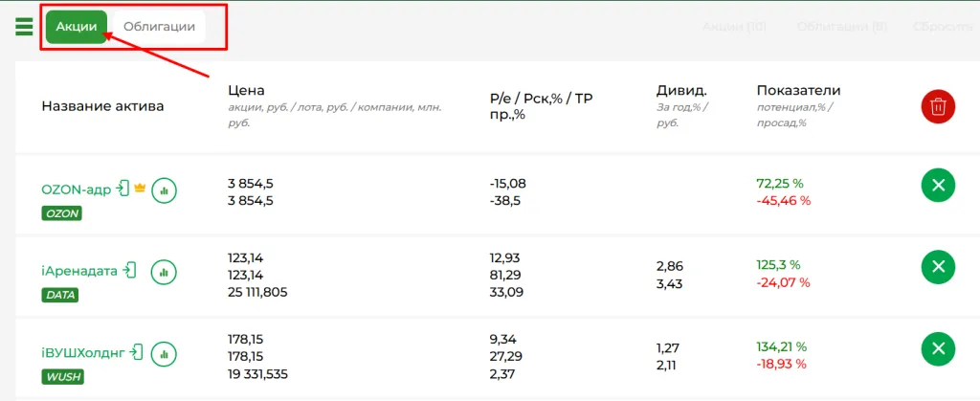Switch to the Акции tab
Screen dimensions: 980x401
pos(77,27)
